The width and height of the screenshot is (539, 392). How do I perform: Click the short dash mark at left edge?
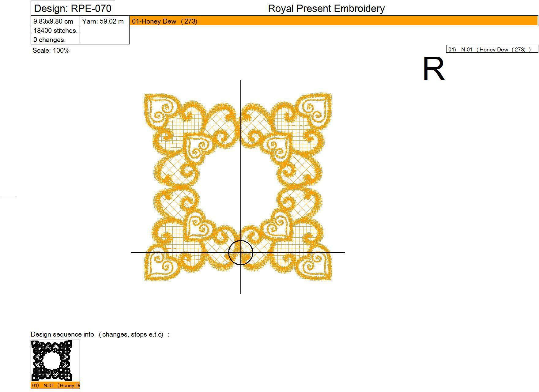click(x=8, y=195)
